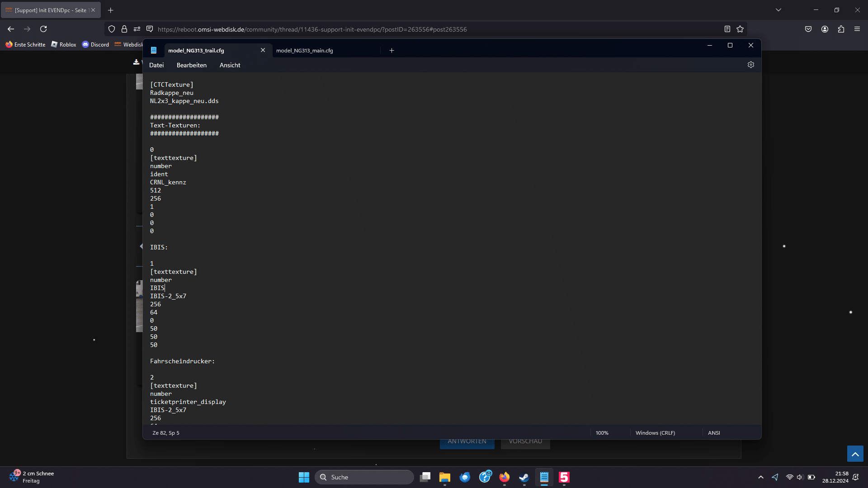This screenshot has width=868, height=488.
Task: Click the 100% zoom level indicator
Action: [602, 433]
